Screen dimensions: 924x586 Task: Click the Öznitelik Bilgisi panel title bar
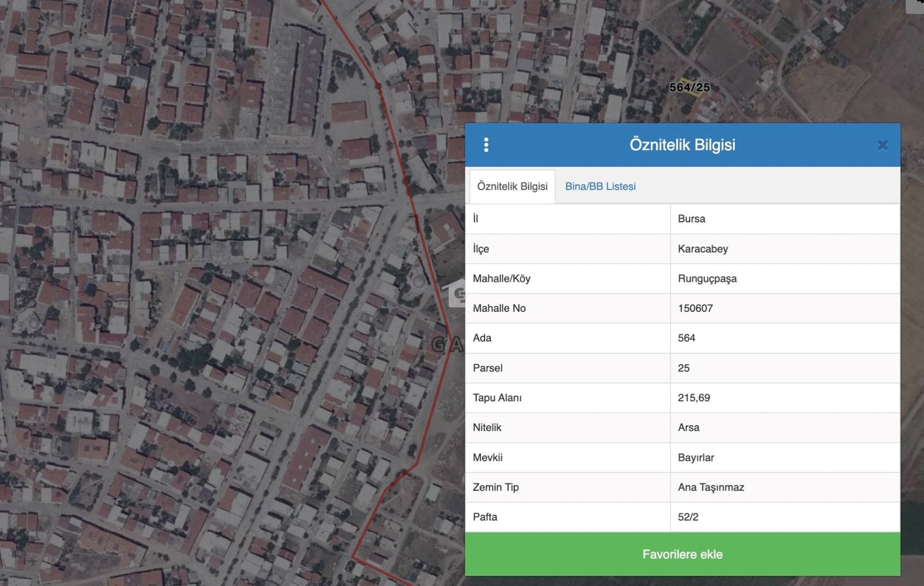pos(682,145)
